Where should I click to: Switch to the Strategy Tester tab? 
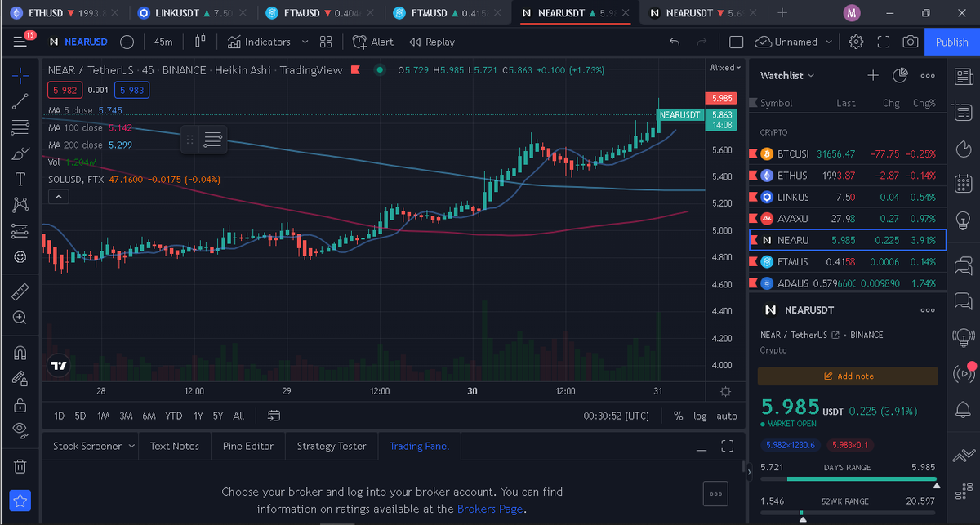331,446
